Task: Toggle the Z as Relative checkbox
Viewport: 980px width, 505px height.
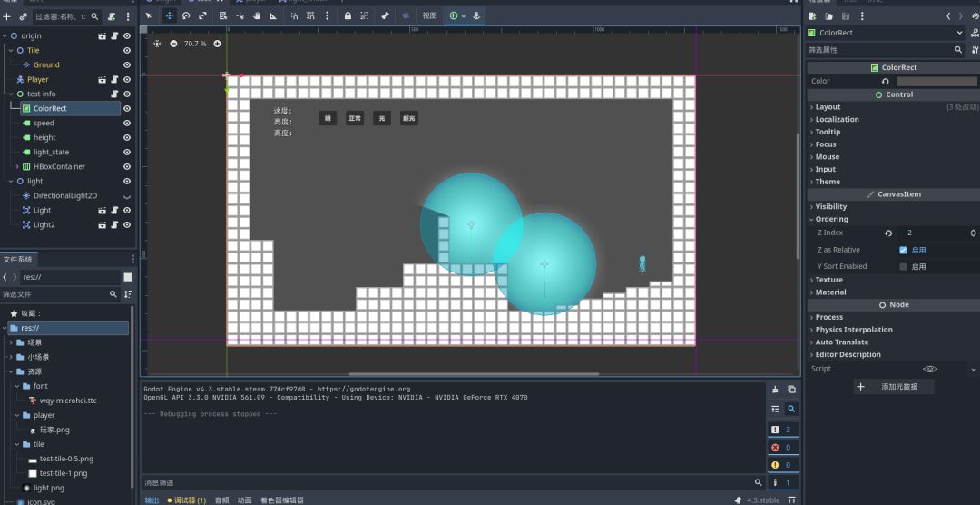Action: [903, 250]
